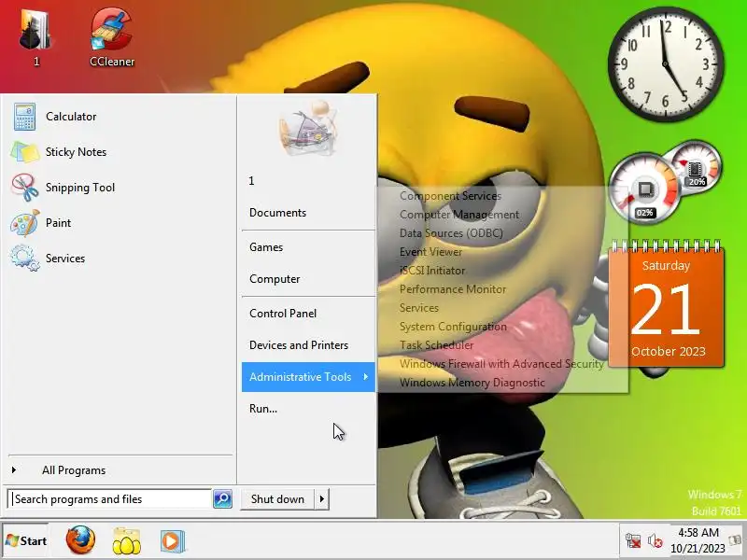Open the Run... dialog

tap(308, 409)
